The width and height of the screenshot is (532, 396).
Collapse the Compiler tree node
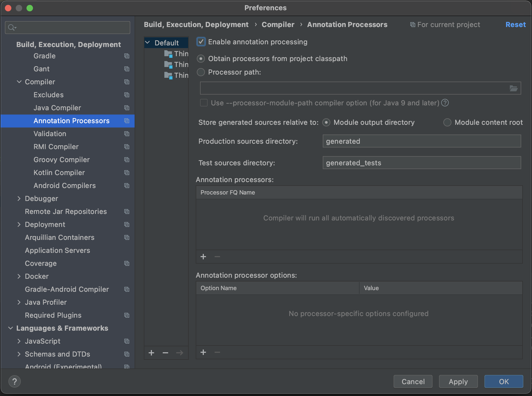click(x=19, y=82)
